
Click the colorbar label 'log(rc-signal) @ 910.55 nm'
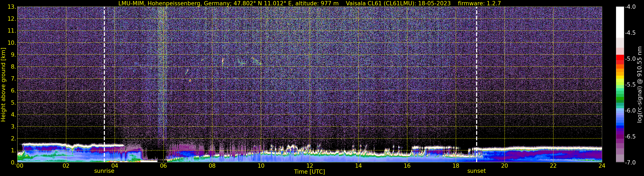point(640,85)
